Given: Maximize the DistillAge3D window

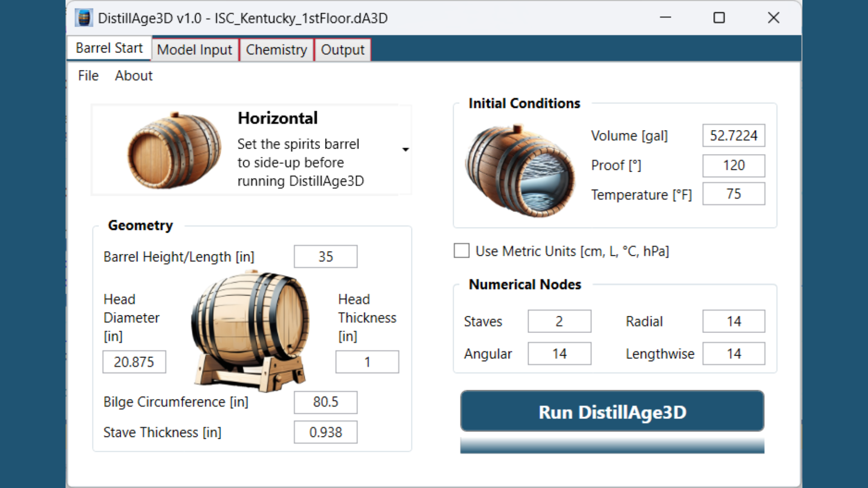Looking at the screenshot, I should click(719, 18).
